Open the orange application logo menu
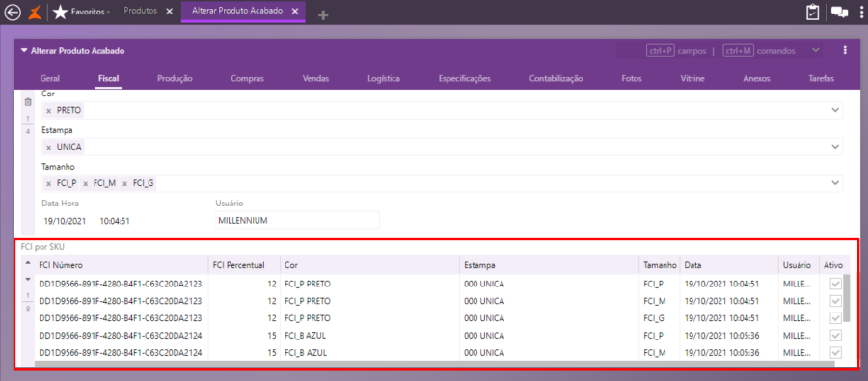Viewport: 868px width, 381px height. [x=35, y=12]
